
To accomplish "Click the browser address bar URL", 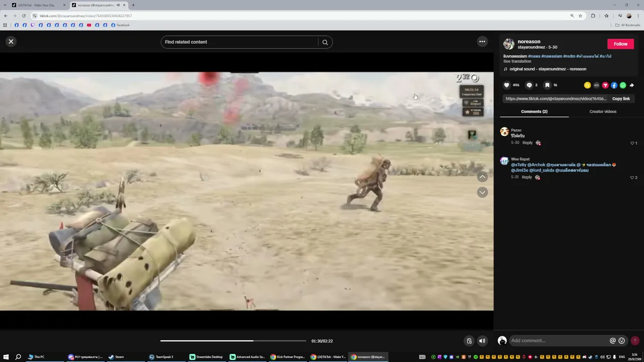I will point(86,16).
